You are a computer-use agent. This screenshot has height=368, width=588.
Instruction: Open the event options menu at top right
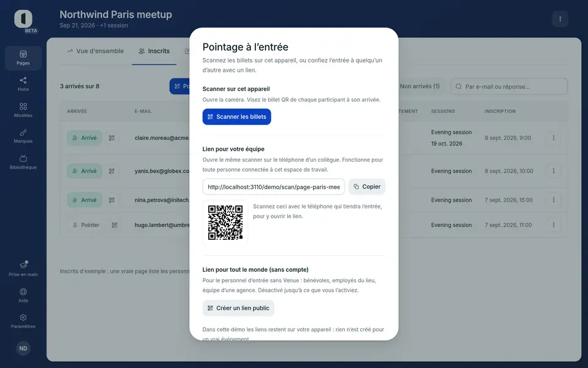pos(560,19)
